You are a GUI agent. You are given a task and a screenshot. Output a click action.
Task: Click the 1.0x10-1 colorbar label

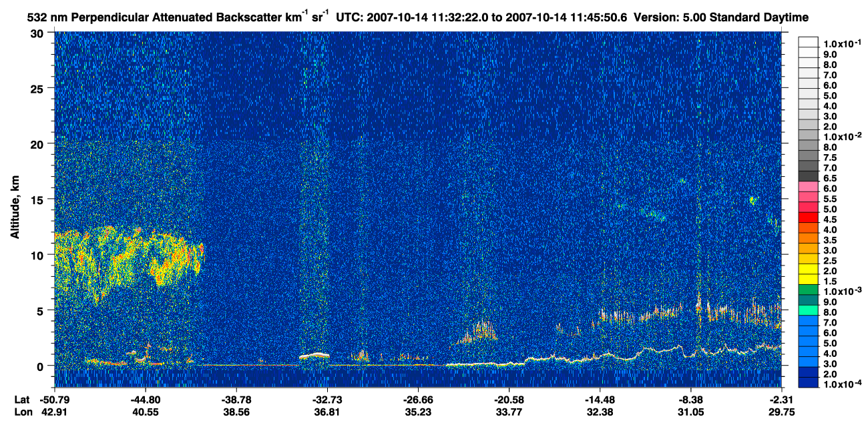pos(843,43)
